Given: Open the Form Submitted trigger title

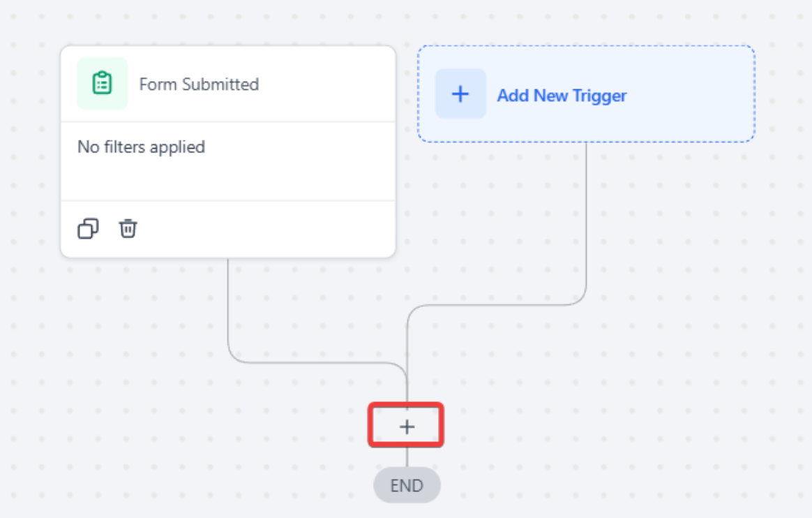Looking at the screenshot, I should point(199,84).
